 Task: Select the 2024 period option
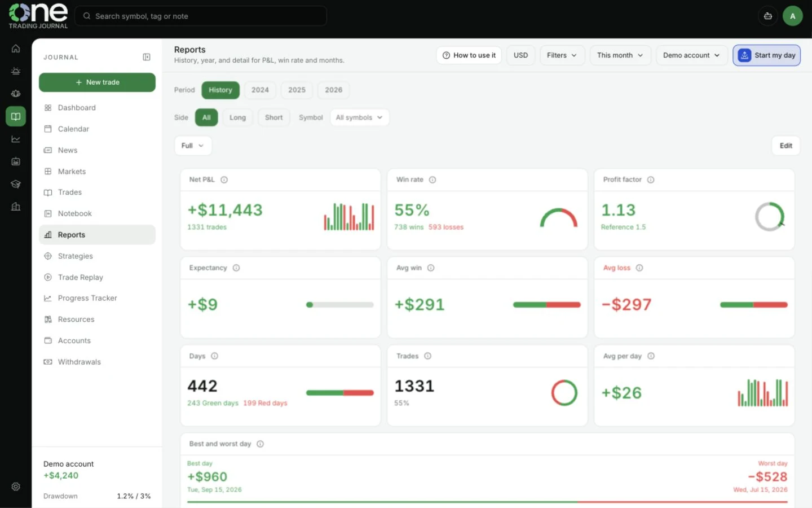coord(260,90)
